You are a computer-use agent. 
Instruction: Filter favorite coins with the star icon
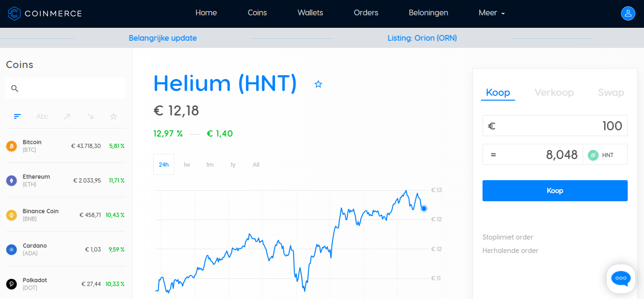pyautogui.click(x=114, y=116)
